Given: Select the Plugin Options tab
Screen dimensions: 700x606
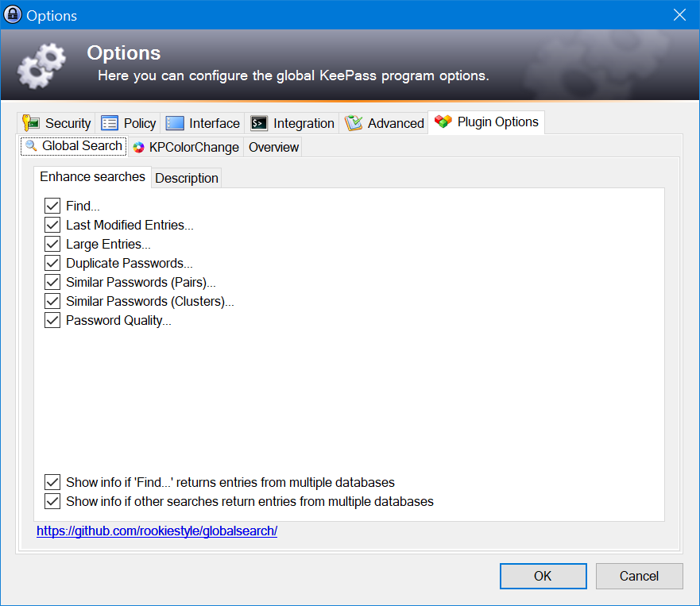Looking at the screenshot, I should [486, 122].
